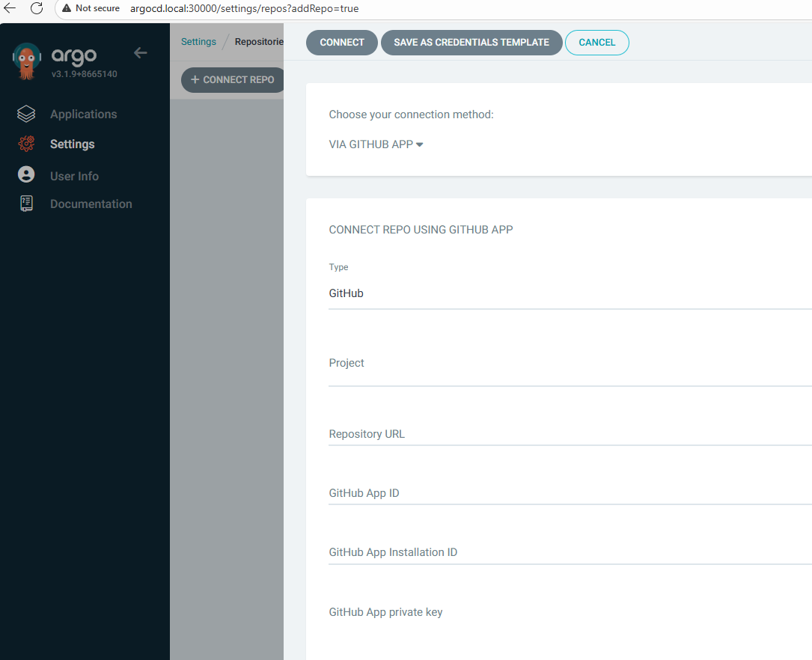The height and width of the screenshot is (660, 812).
Task: Click the argo version text v3.1.9+8665140
Action: 85,74
